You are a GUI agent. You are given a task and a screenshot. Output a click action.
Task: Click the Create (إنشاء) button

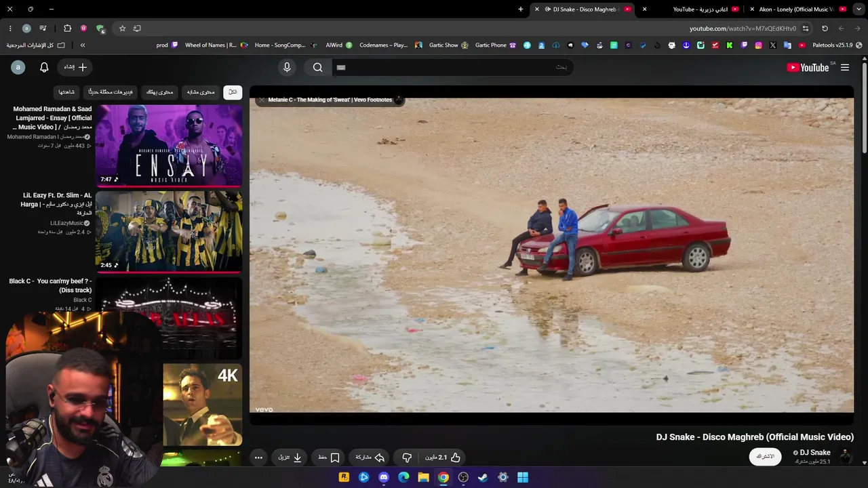point(75,67)
